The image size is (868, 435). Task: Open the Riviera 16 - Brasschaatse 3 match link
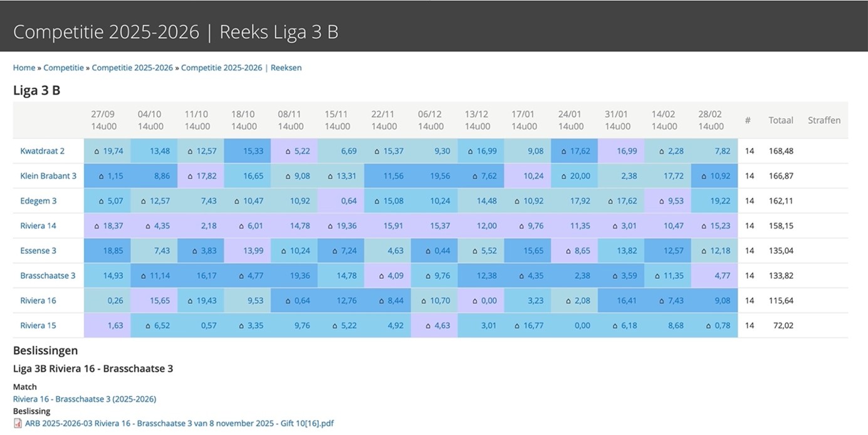[85, 399]
